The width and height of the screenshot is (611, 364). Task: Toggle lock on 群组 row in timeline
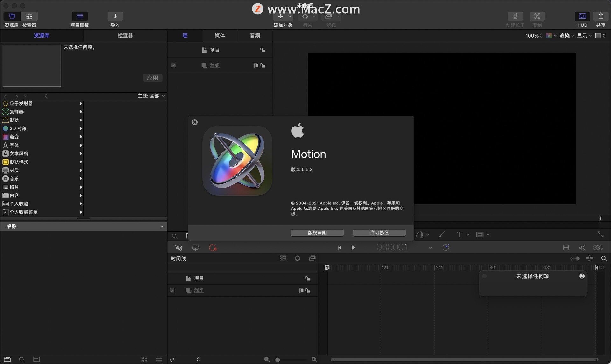[x=308, y=291]
